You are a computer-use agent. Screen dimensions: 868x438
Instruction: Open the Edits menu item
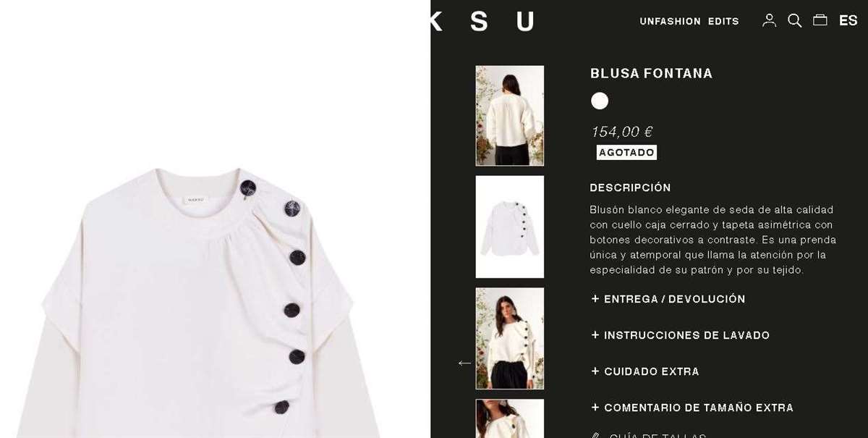coord(723,21)
